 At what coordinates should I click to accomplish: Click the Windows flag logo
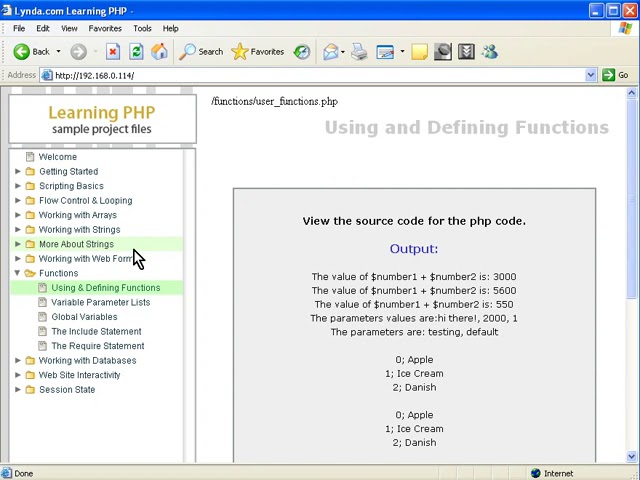[x=624, y=29]
